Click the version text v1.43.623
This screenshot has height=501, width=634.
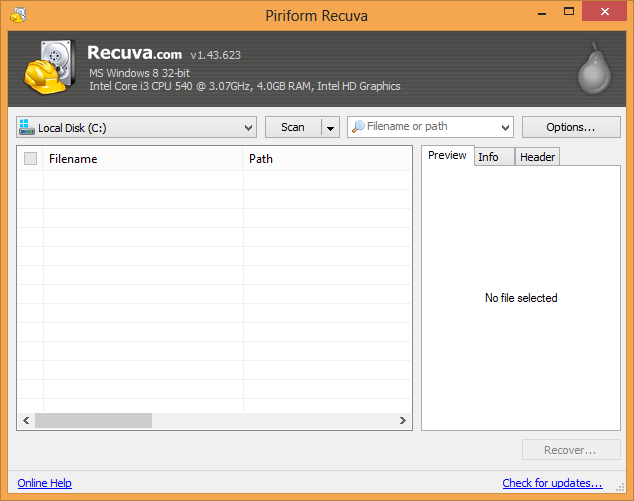point(216,55)
